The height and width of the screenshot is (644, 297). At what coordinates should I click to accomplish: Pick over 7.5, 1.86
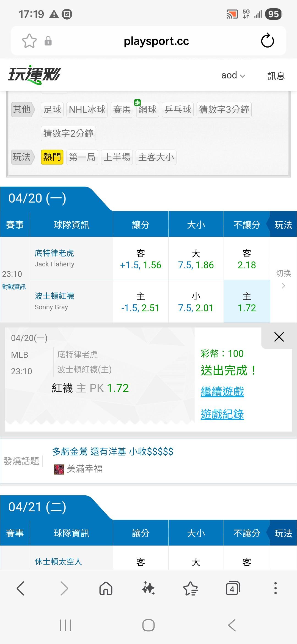pyautogui.click(x=196, y=258)
